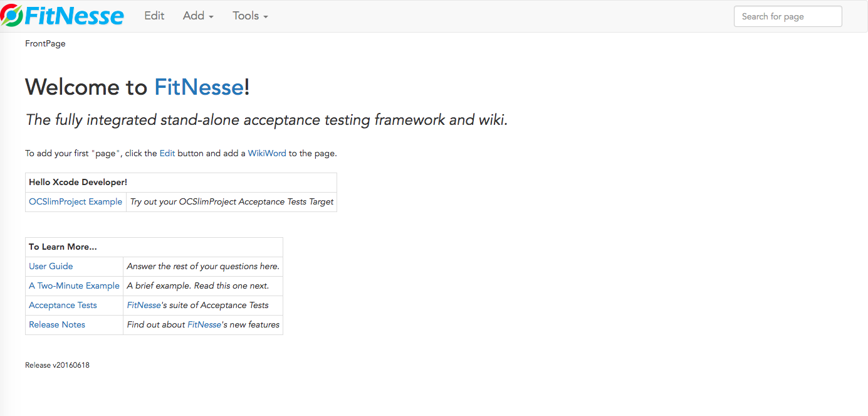Click 'A brief example. Read this one next.' cell
Image resolution: width=868 pixels, height=416 pixels.
point(203,286)
